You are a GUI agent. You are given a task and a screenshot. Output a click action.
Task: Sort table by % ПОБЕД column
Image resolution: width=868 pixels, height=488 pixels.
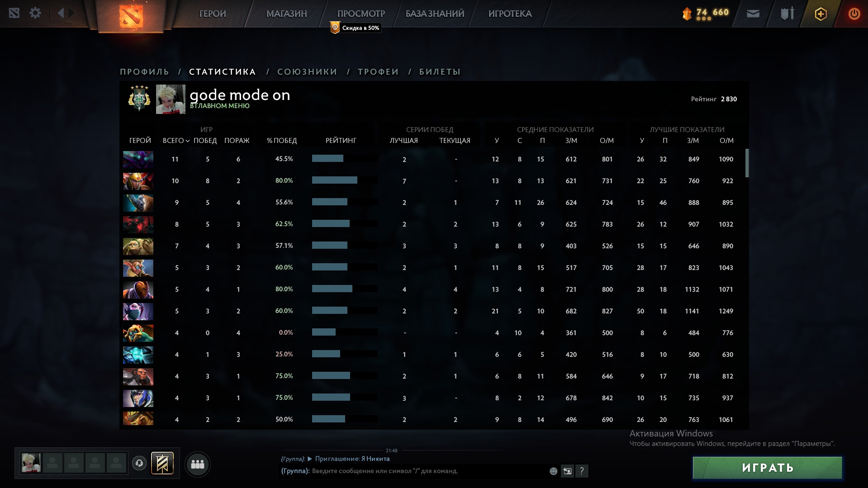pos(282,141)
